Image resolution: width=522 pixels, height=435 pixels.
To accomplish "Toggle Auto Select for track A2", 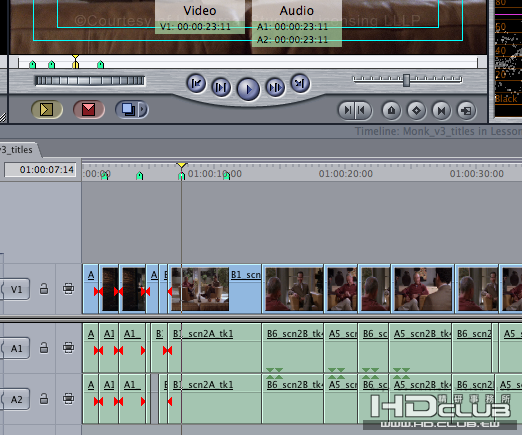I will (68, 399).
